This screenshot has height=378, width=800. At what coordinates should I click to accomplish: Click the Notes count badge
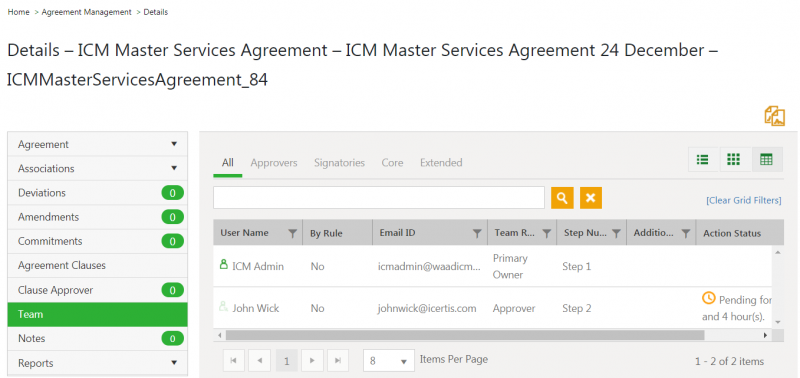click(x=172, y=339)
